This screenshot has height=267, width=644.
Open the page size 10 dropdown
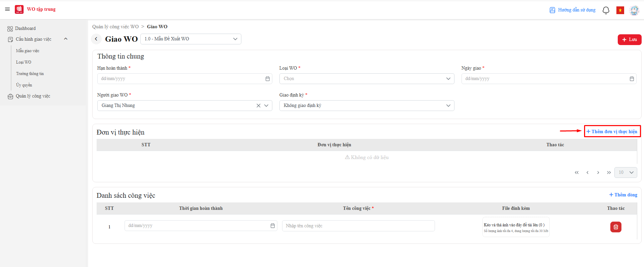[626, 173]
